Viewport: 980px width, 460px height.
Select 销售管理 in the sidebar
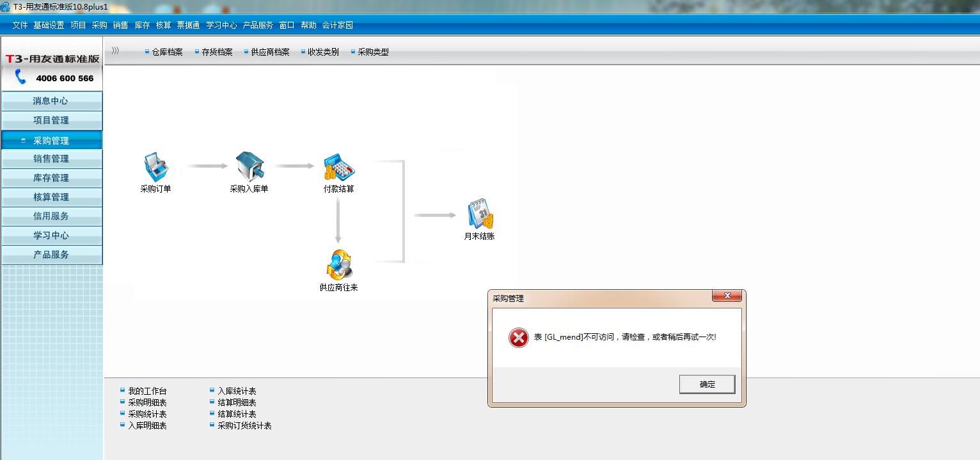click(x=51, y=159)
